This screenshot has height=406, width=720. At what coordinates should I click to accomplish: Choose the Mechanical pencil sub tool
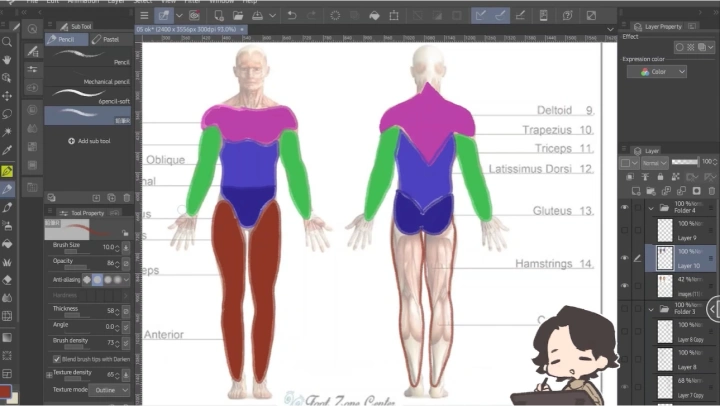88,78
